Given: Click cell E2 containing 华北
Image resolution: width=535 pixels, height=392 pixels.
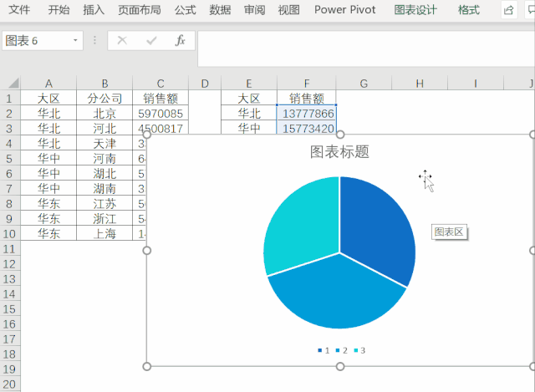Looking at the screenshot, I should point(249,114).
